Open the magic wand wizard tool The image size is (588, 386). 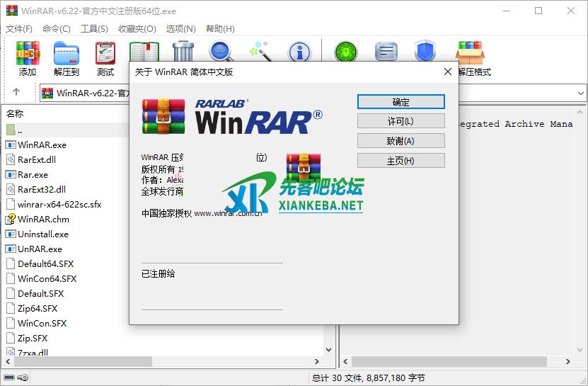point(260,52)
